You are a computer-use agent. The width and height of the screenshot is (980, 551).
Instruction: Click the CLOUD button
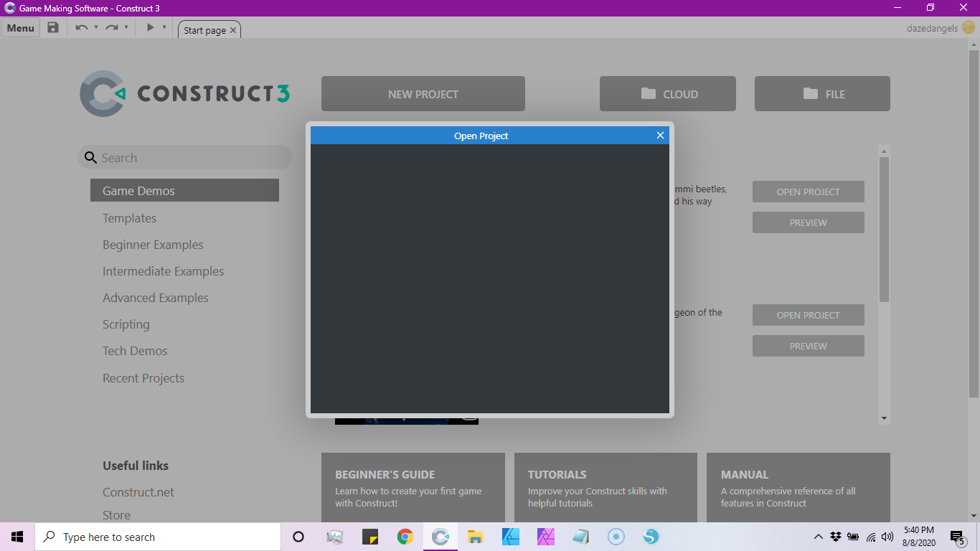[668, 94]
